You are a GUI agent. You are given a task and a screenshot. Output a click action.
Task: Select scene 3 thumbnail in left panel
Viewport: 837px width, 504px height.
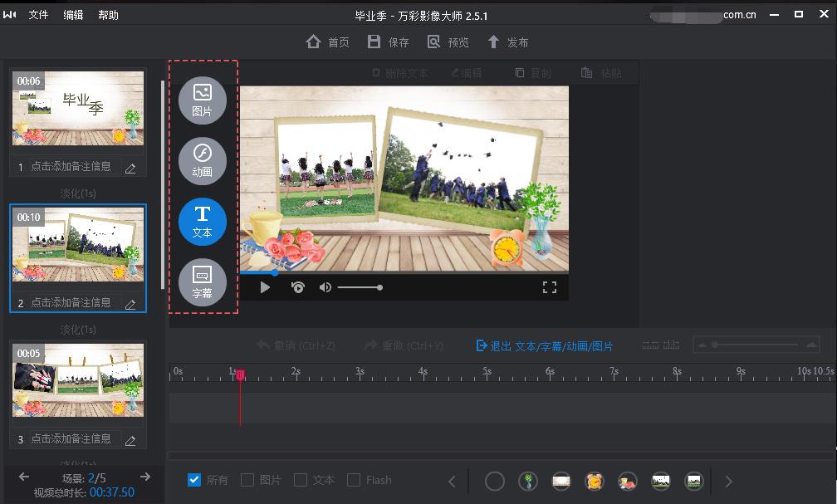(77, 380)
